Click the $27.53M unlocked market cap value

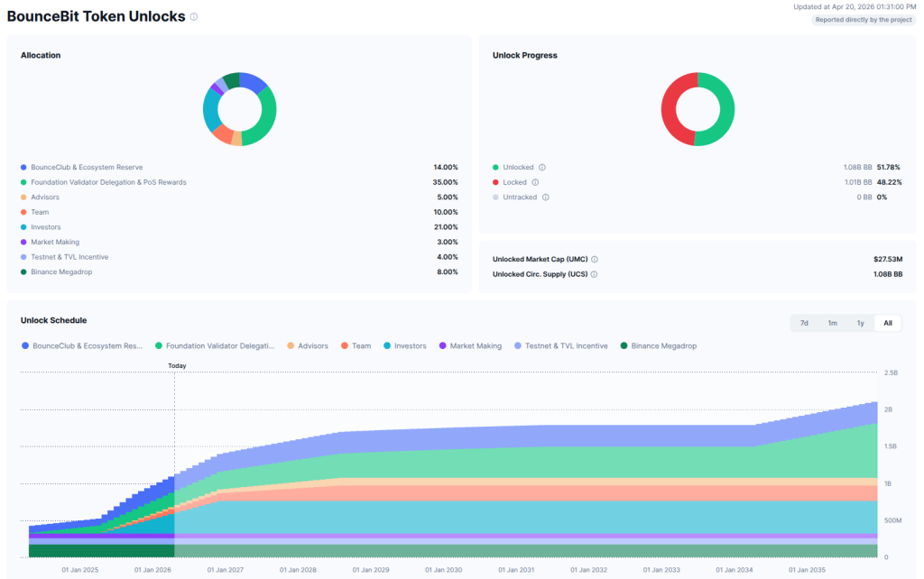(x=888, y=259)
